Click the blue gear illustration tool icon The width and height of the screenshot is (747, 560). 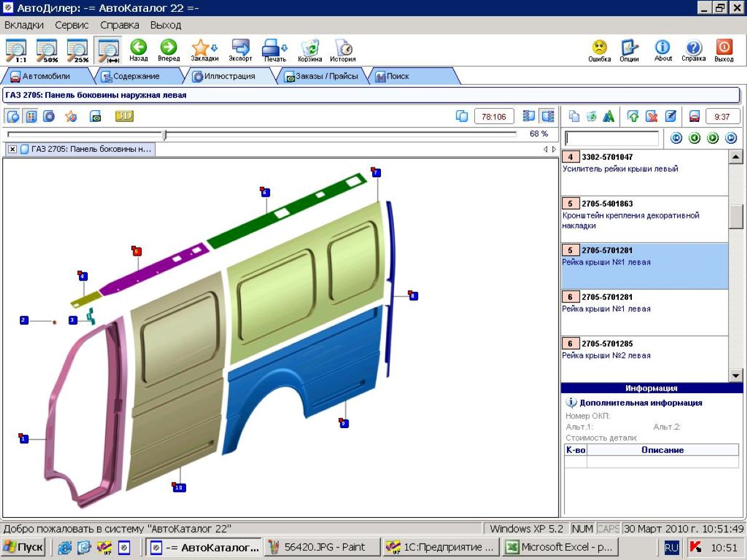[49, 116]
